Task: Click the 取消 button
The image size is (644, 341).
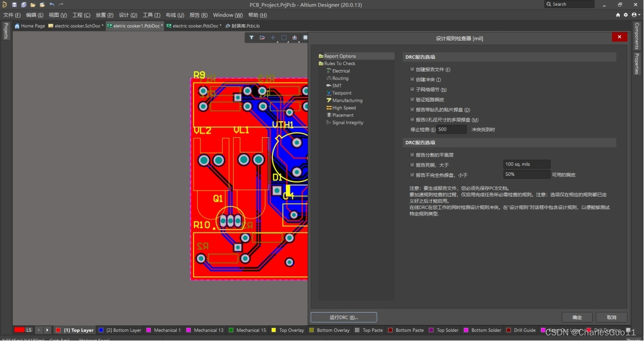Action: [x=611, y=317]
